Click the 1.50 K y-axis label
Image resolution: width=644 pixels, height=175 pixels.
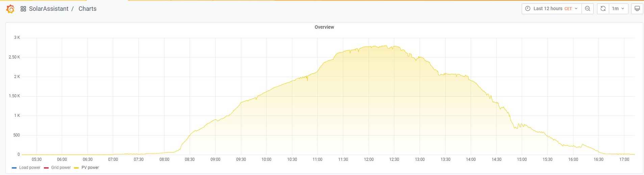[x=15, y=96]
